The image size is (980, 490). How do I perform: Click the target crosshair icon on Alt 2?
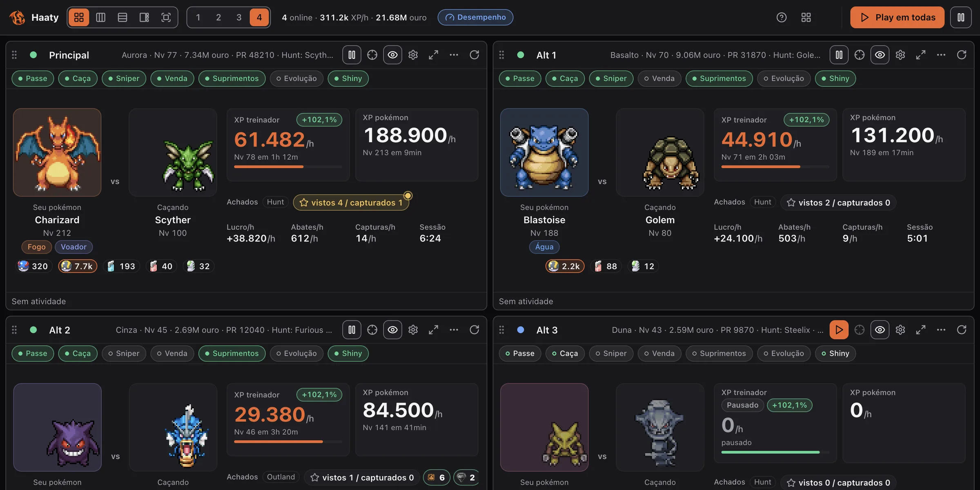372,330
